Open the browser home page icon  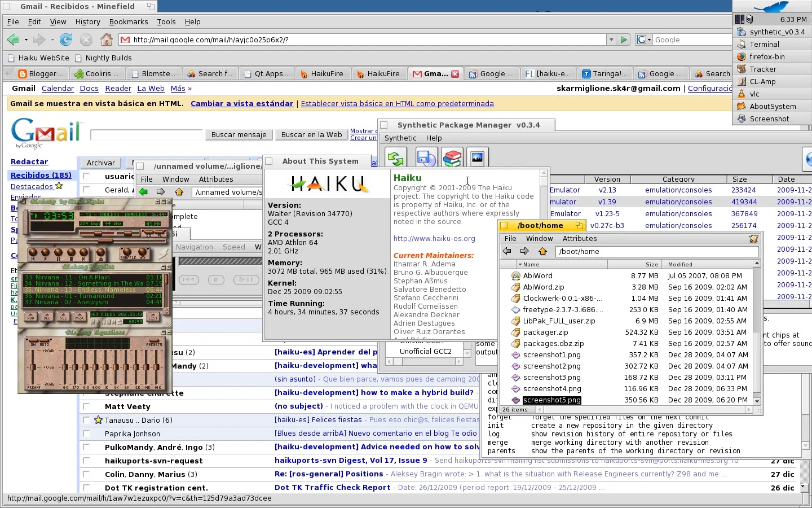(x=106, y=40)
